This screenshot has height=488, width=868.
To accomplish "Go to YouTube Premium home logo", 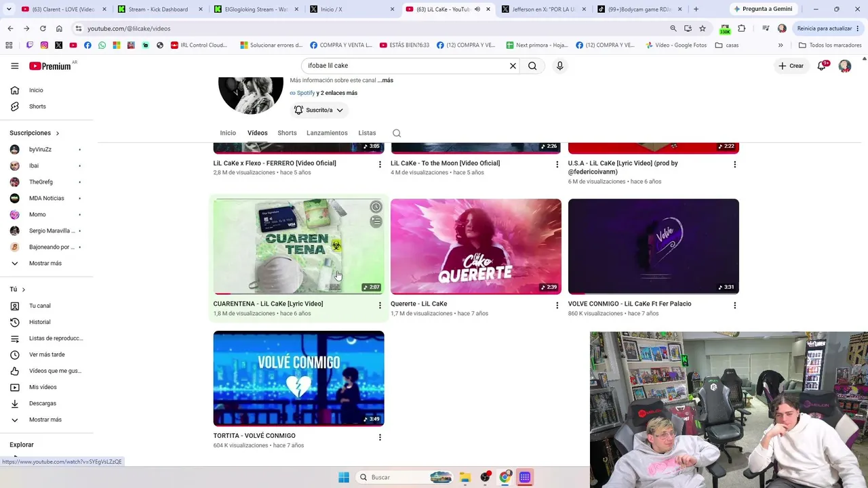I will tap(50, 66).
